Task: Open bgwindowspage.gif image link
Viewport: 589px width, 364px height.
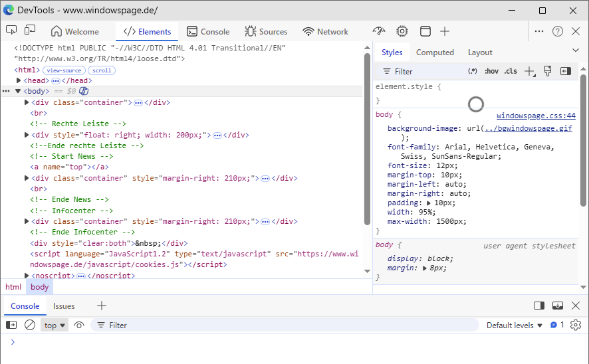Action: click(528, 128)
